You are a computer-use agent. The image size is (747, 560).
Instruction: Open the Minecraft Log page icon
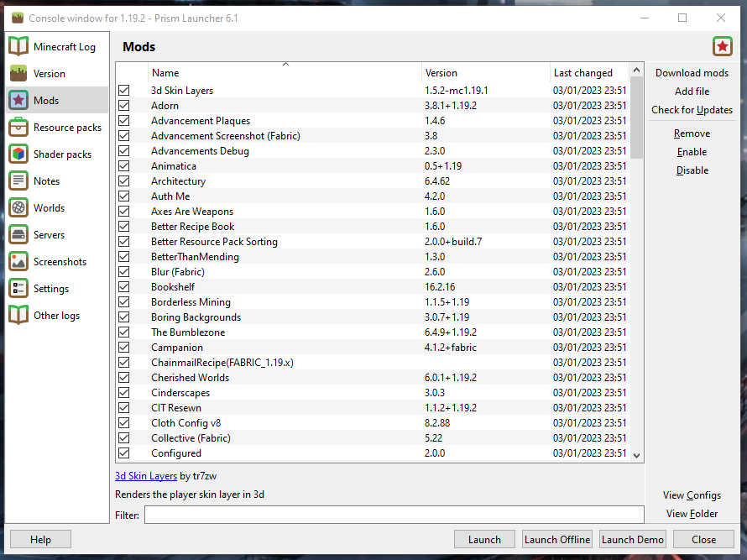click(18, 46)
